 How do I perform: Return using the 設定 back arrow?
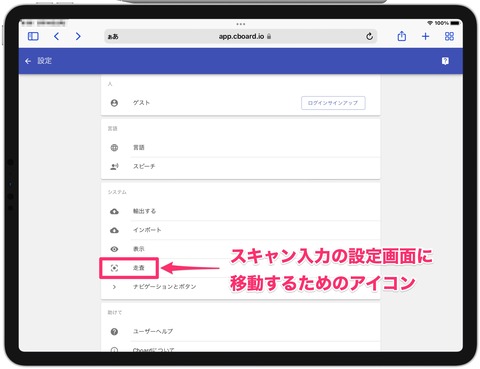(x=28, y=61)
